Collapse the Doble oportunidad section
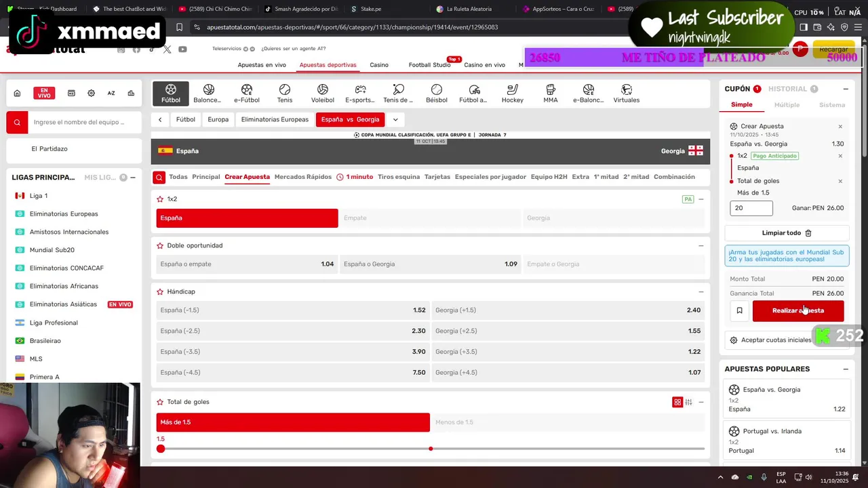868x488 pixels. coord(701,245)
